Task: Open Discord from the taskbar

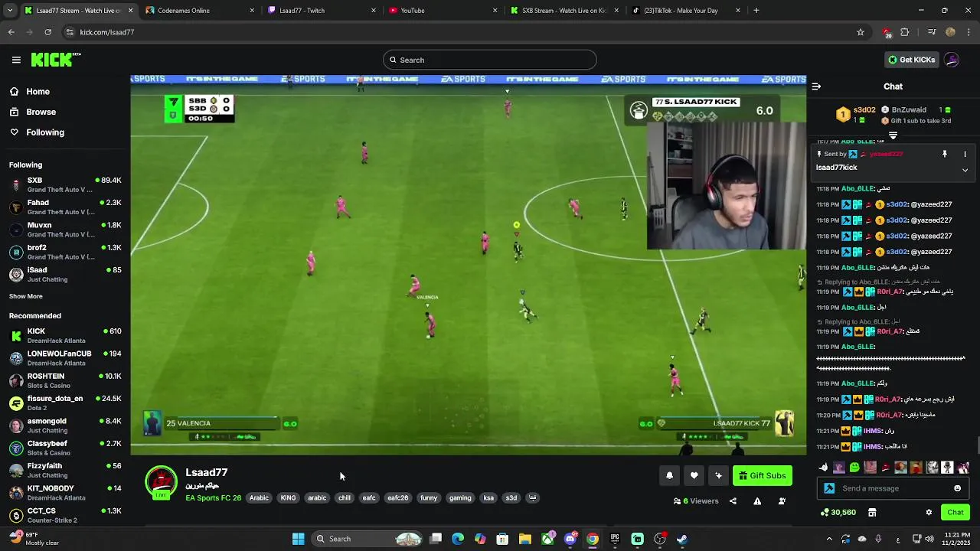Action: click(x=570, y=539)
